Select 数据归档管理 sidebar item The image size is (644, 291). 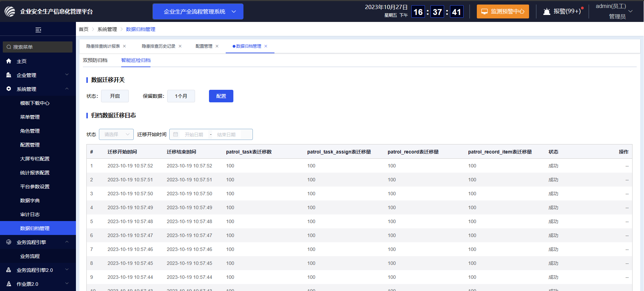click(x=38, y=228)
